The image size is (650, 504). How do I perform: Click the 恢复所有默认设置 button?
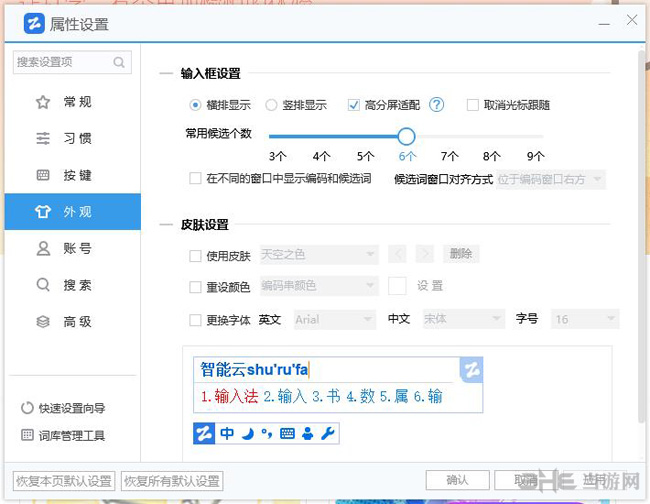[x=172, y=481]
